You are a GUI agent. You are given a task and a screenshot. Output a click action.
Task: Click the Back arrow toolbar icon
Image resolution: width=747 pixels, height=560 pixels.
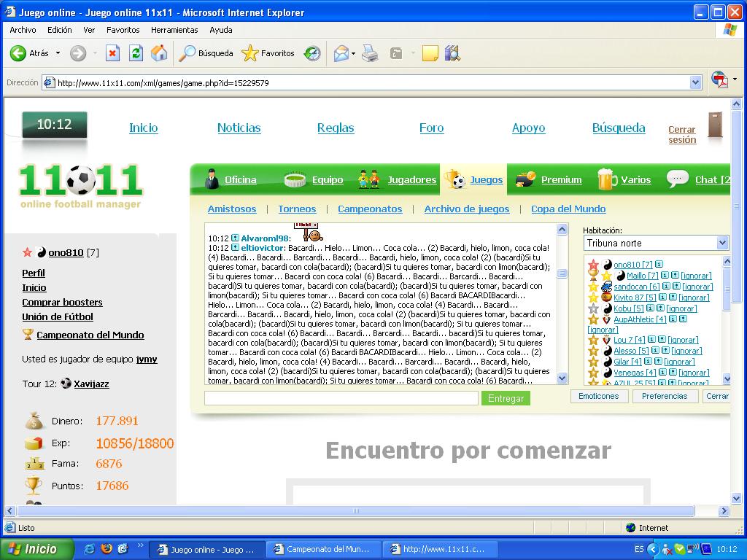18,53
